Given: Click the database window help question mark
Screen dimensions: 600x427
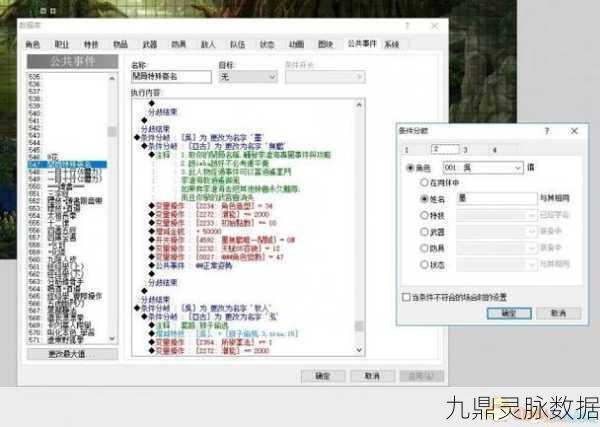Looking at the screenshot, I should pyautogui.click(x=407, y=26).
